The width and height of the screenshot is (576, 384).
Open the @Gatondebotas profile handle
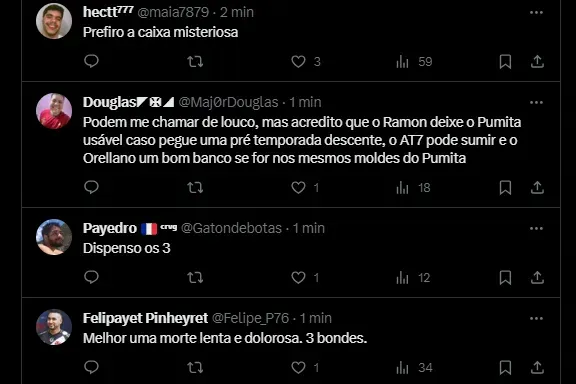(x=231, y=228)
